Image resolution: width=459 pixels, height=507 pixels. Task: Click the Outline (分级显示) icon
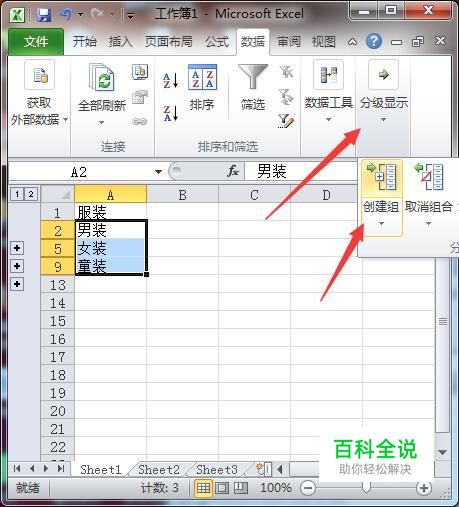click(x=383, y=75)
